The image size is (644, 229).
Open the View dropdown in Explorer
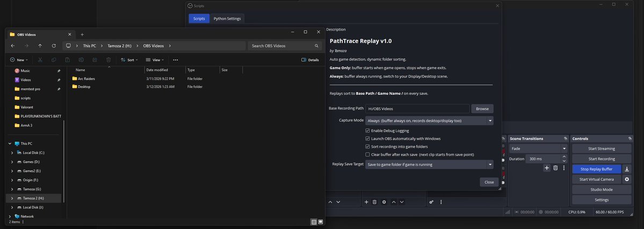tap(155, 60)
